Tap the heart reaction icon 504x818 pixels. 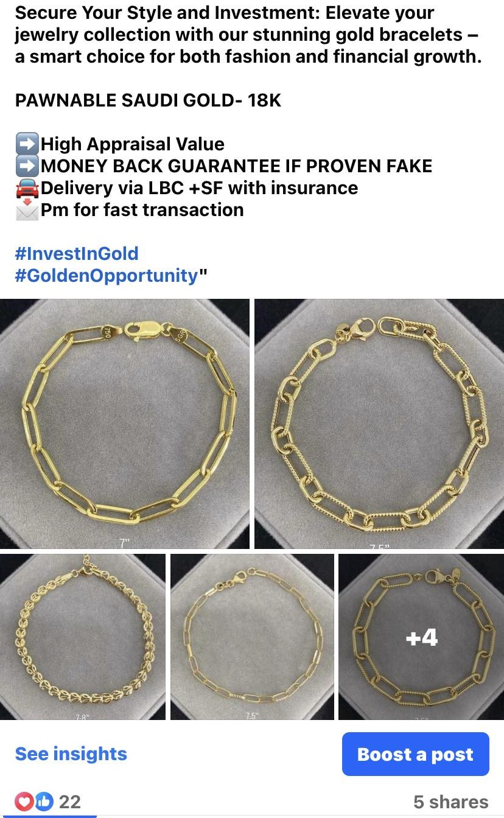pyautogui.click(x=25, y=801)
